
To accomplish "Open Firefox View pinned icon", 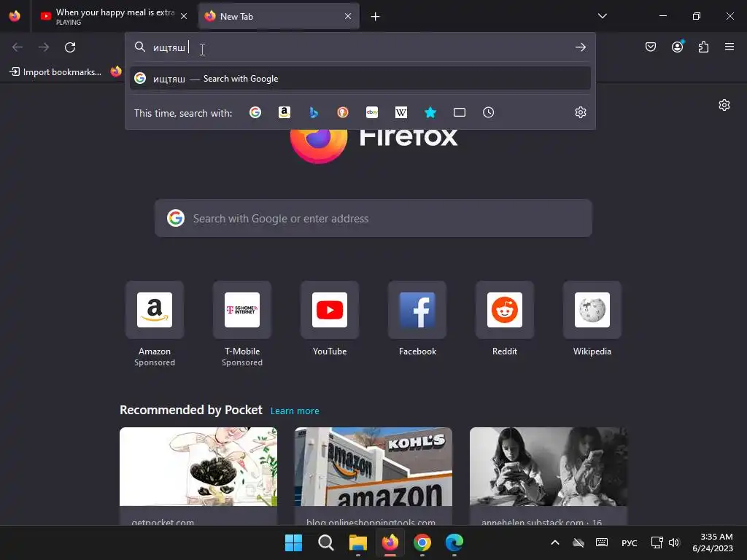I will pyautogui.click(x=15, y=16).
